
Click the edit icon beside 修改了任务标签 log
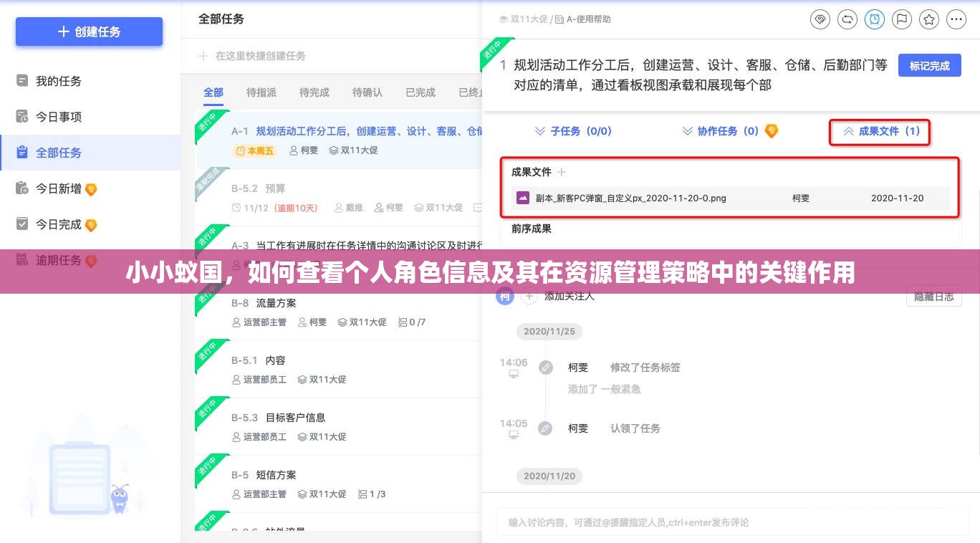coord(545,367)
